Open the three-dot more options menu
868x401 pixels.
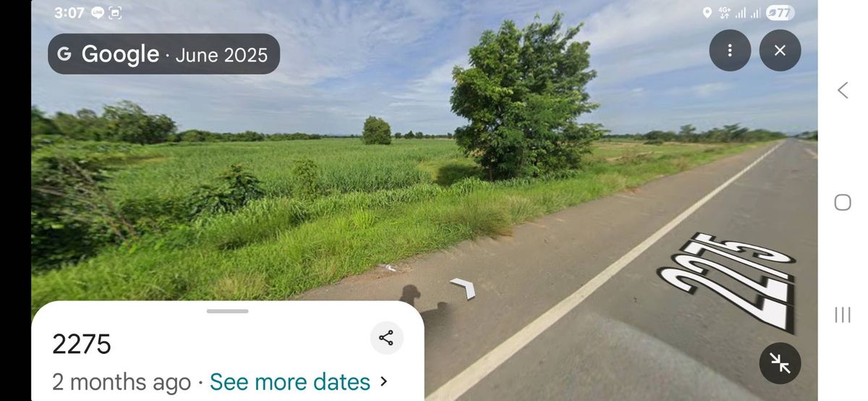(730, 50)
